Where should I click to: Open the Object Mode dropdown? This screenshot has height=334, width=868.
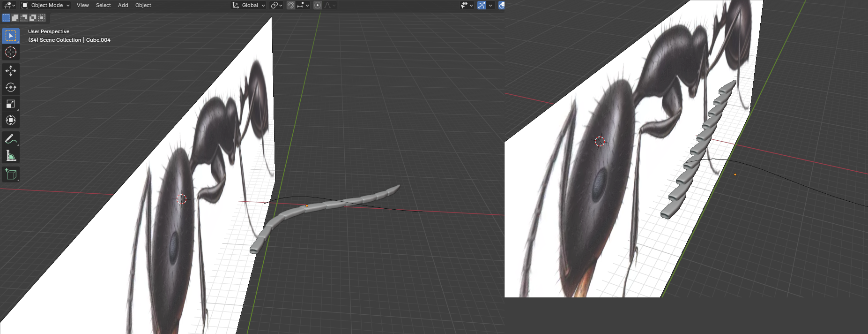click(x=45, y=5)
